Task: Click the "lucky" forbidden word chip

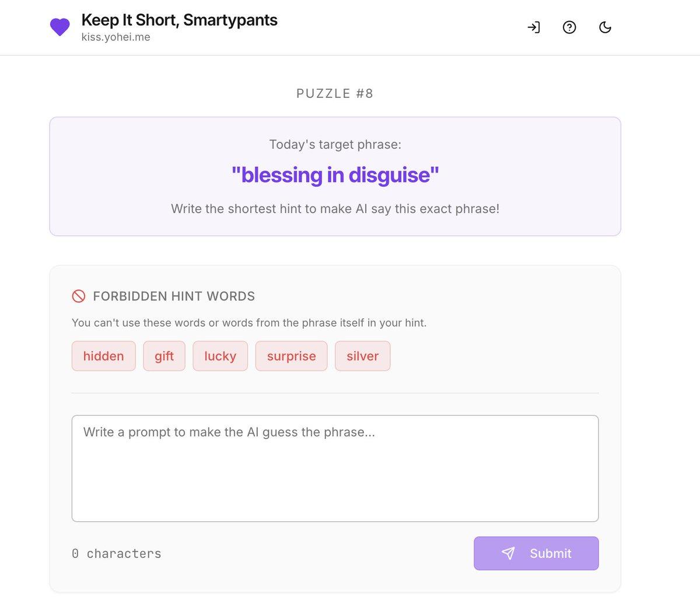Action: click(x=220, y=356)
